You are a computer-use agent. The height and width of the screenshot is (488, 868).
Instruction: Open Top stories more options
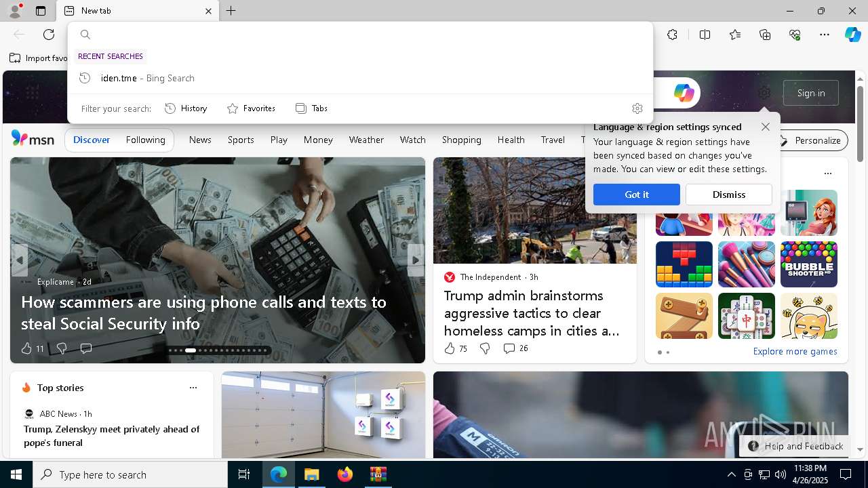(193, 388)
